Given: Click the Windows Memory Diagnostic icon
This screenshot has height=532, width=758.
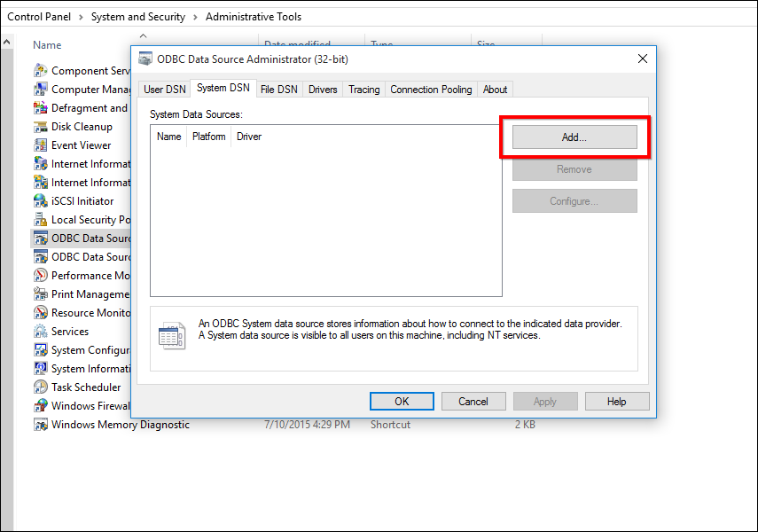Looking at the screenshot, I should (41, 425).
